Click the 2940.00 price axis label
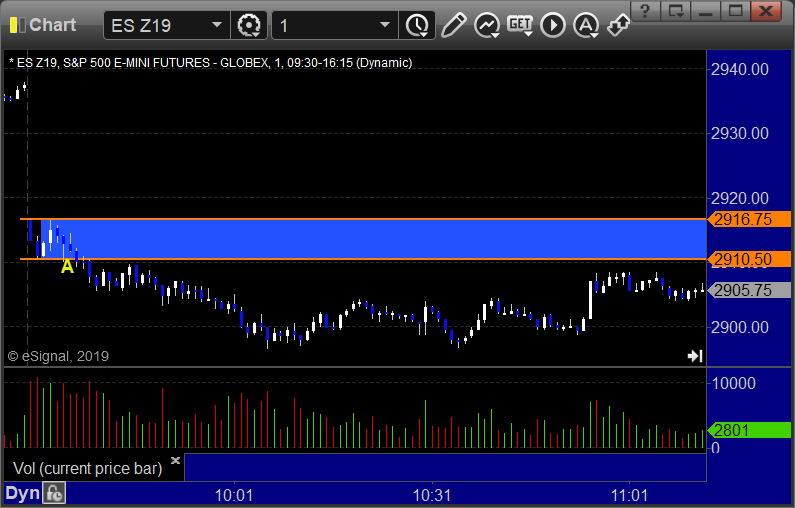The width and height of the screenshot is (795, 508). 740,69
